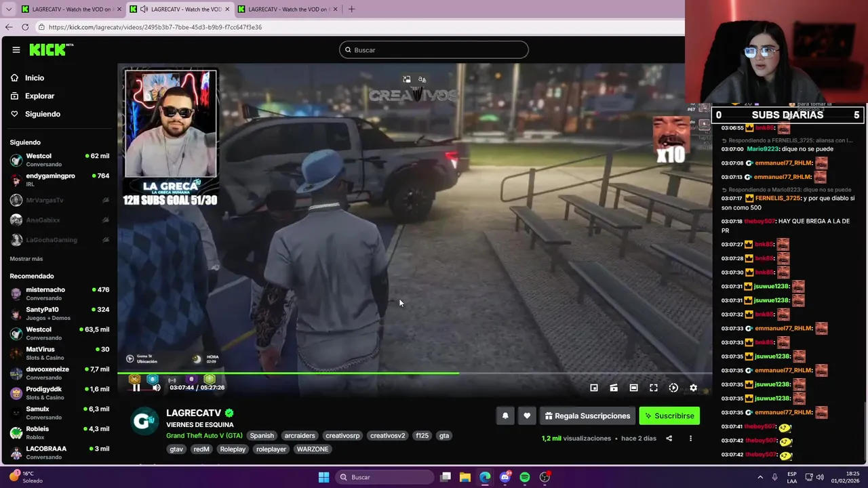Open MrVargasTv channel in sidebar

pos(60,200)
